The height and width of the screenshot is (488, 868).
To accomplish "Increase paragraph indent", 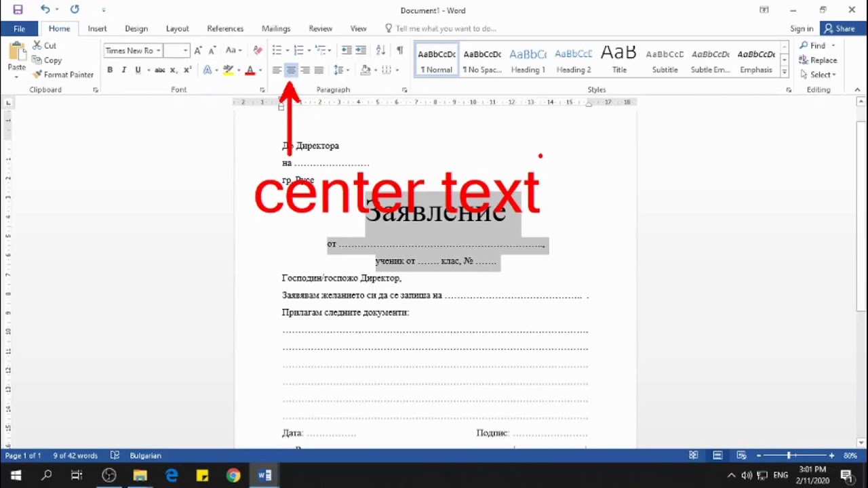I will [361, 50].
